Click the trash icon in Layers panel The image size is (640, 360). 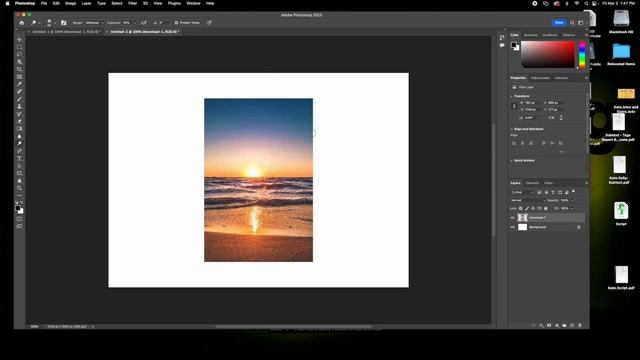(x=580, y=325)
